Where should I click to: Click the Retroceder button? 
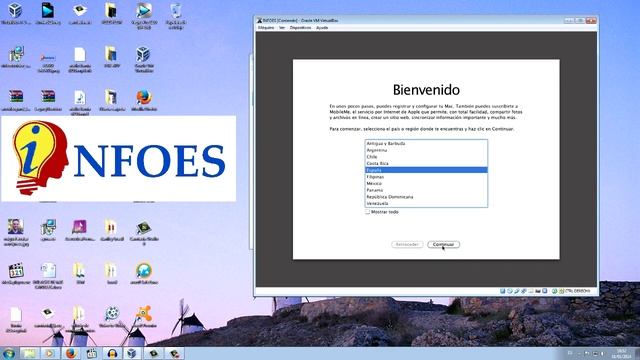click(407, 244)
